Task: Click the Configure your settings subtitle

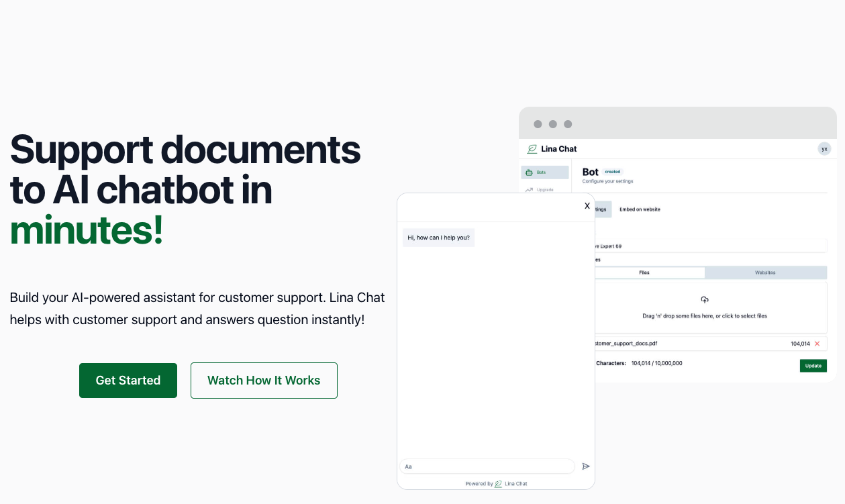Action: (607, 181)
